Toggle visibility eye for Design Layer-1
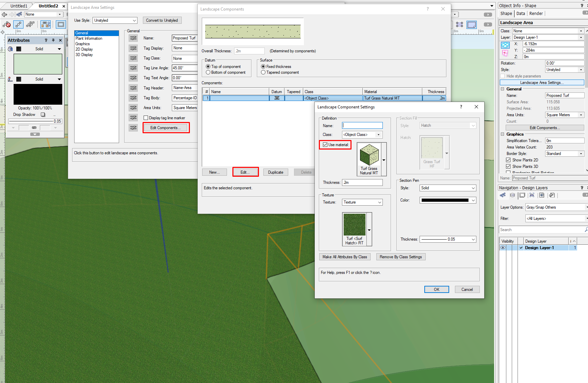 (503, 248)
